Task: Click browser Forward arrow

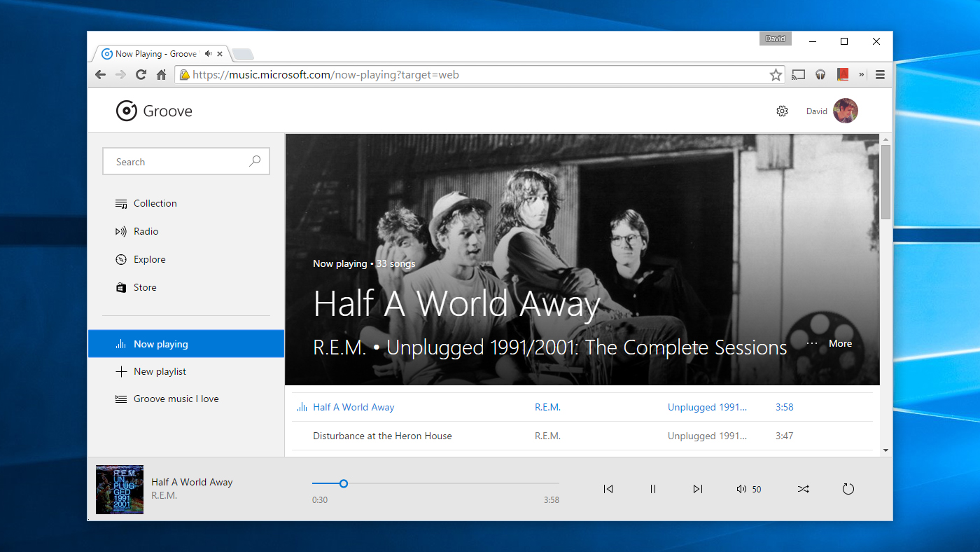Action: coord(120,75)
